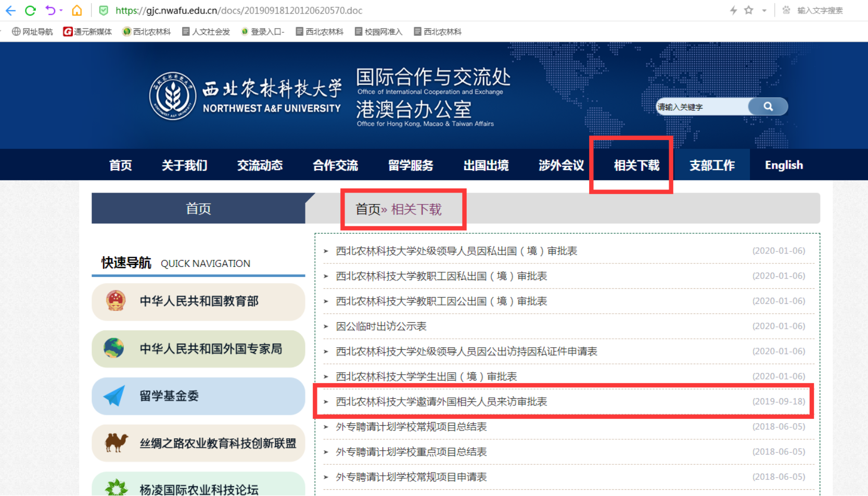Open the 留学服务 navigation menu item
The height and width of the screenshot is (496, 868).
click(410, 166)
